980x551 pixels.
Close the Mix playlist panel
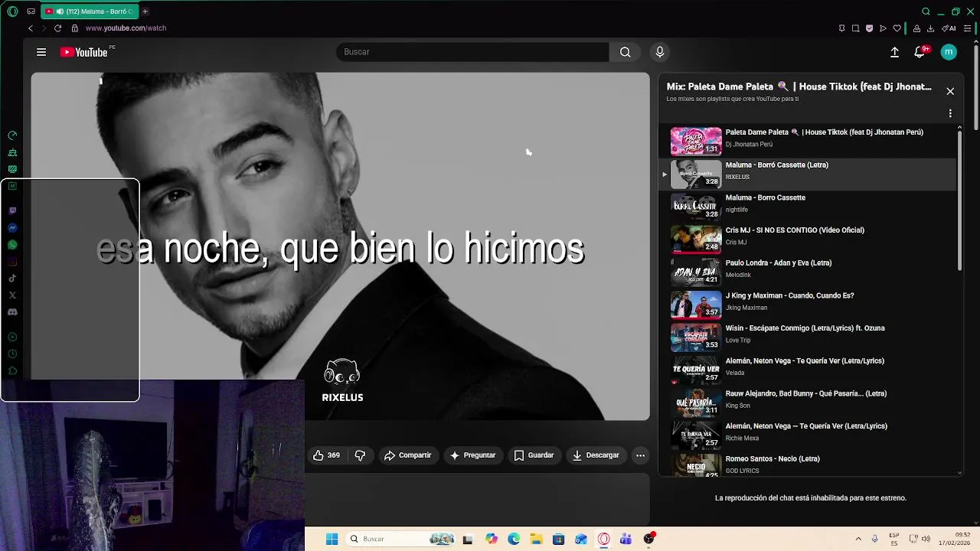click(950, 91)
